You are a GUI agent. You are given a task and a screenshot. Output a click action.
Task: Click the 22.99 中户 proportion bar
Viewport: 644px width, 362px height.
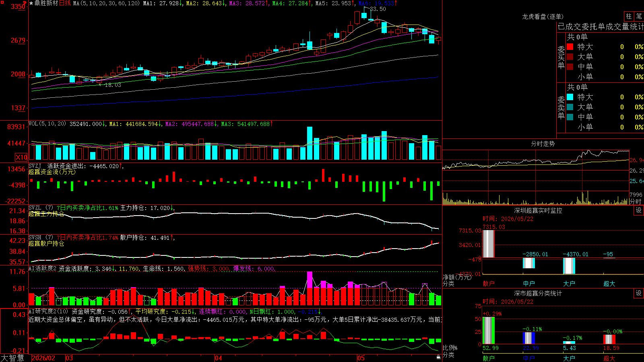pos(529,338)
